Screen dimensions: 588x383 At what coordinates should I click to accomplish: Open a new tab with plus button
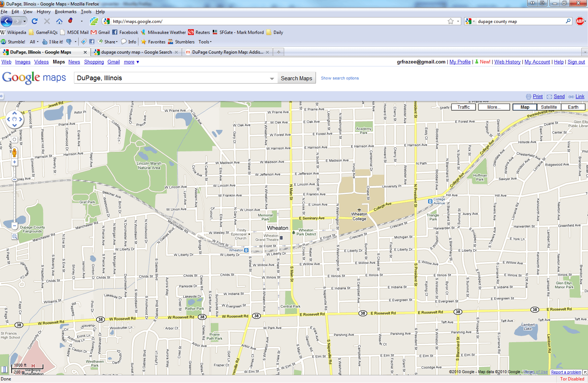tap(279, 52)
